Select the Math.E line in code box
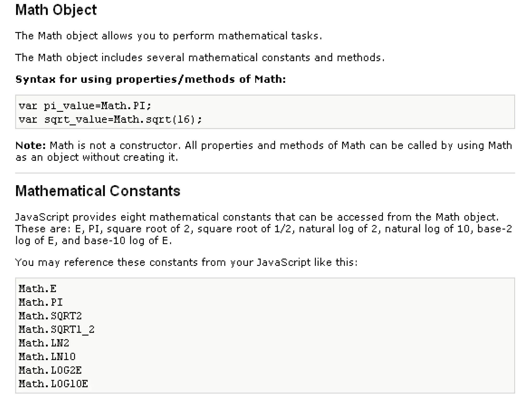Image resolution: width=532 pixels, height=399 pixels. tap(37, 289)
